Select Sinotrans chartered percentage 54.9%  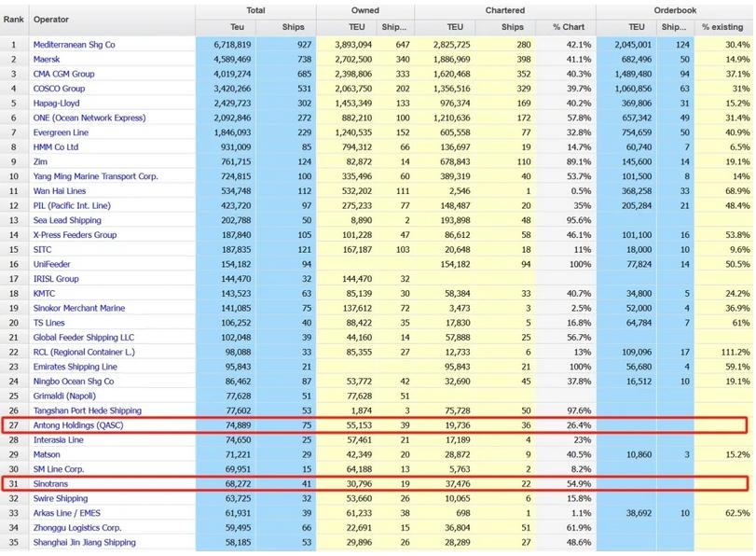579,483
